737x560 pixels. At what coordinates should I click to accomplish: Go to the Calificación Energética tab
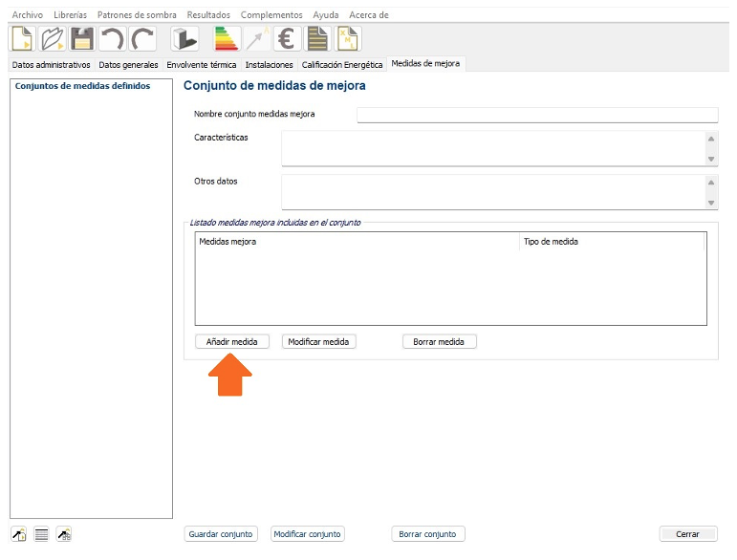(341, 65)
